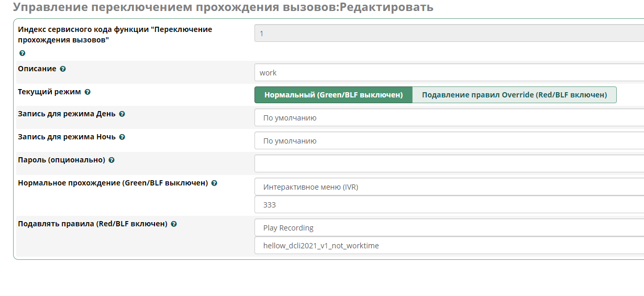
Task: Focus the empty optional password field
Action: 449,163
